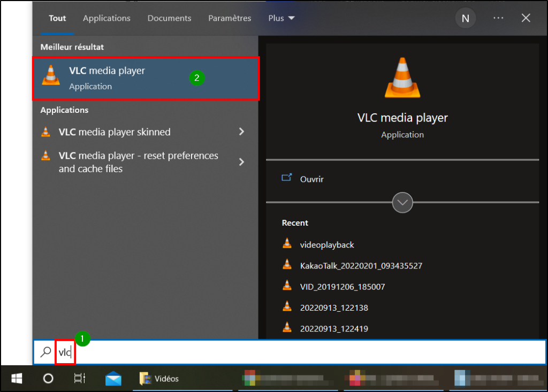
Task: Select VLC media player skinned app
Action: [115, 132]
